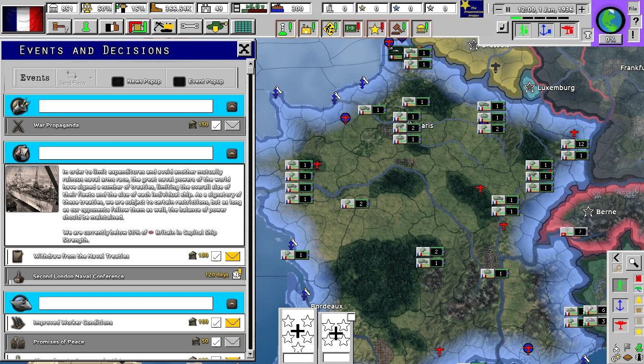The width and height of the screenshot is (644, 364).
Task: Switch to the Events tab in Events and Decisions
Action: pos(34,77)
